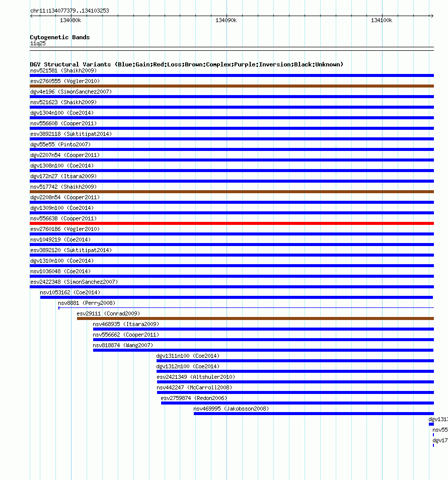The image size is (448, 480).
Task: Click nsv468935 (Itsara2009) label
Action: click(126, 324)
